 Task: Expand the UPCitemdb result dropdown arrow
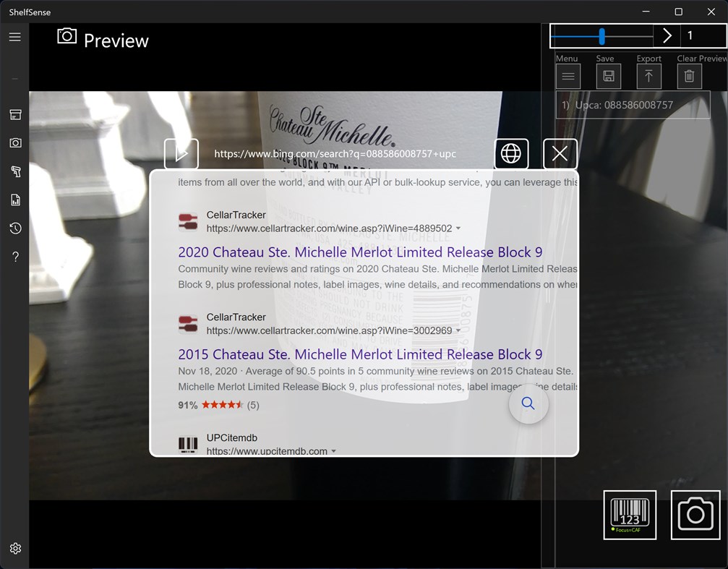point(334,450)
